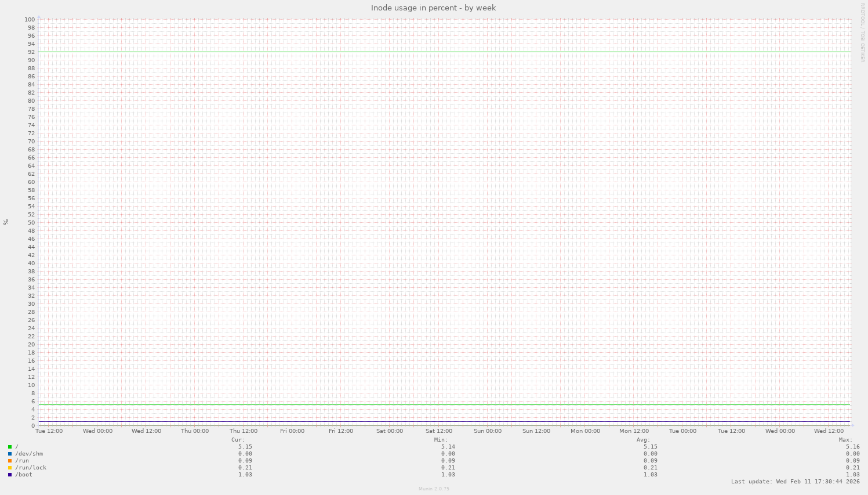Click the orange /run legend marker
The image size is (868, 495).
tap(9, 460)
